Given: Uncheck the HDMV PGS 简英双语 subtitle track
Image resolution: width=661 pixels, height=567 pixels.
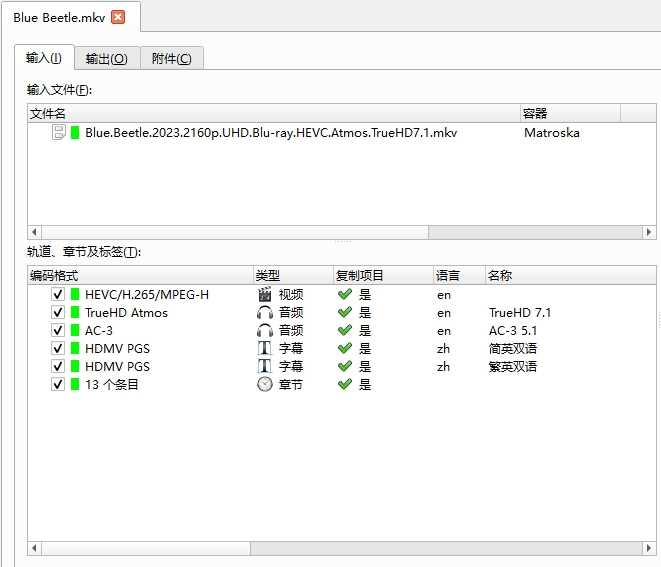Looking at the screenshot, I should (x=58, y=349).
